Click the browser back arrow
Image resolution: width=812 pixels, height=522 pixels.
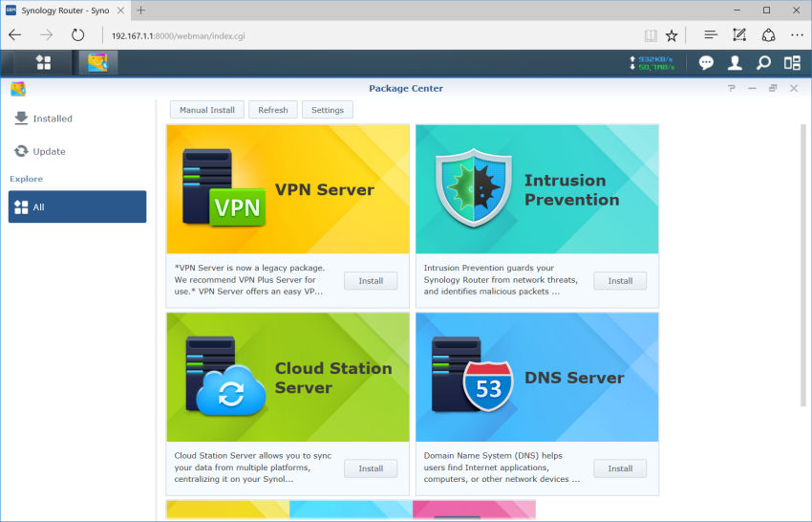[x=15, y=35]
